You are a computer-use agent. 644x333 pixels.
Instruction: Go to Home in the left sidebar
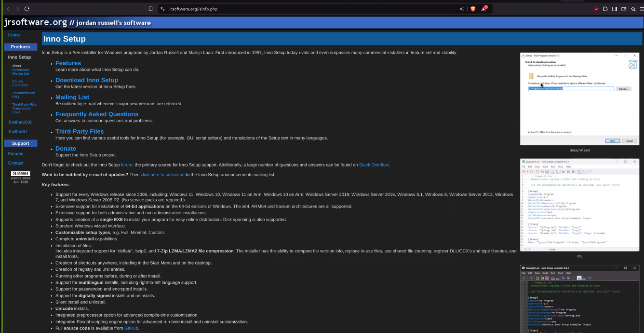[14, 35]
